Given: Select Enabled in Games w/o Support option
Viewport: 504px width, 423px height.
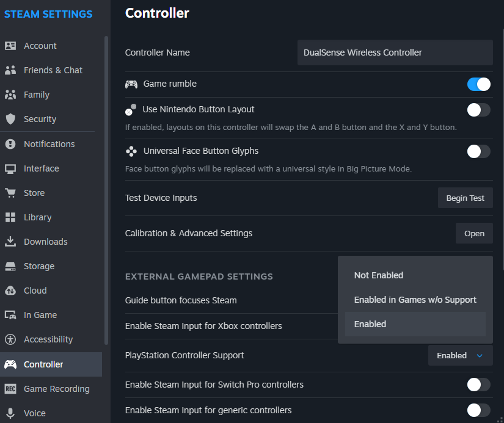Looking at the screenshot, I should click(415, 300).
